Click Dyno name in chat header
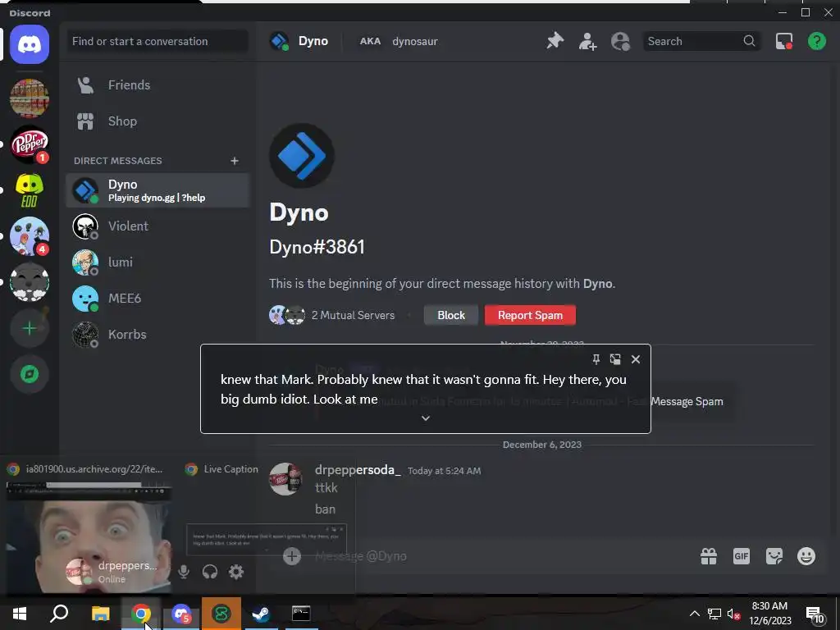The width and height of the screenshot is (840, 630). point(313,41)
